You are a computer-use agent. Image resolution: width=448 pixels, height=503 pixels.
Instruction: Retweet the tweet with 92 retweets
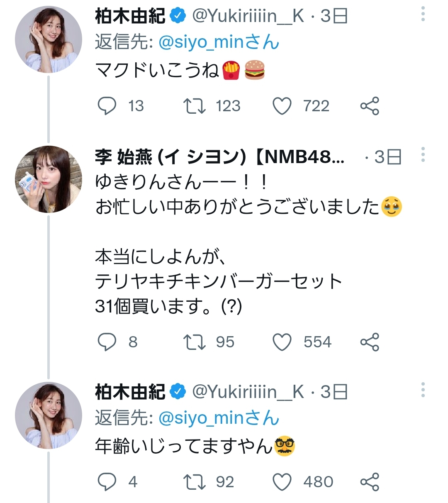(194, 482)
